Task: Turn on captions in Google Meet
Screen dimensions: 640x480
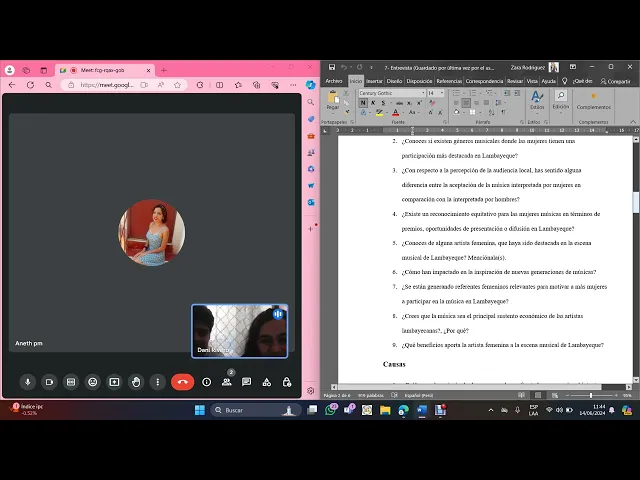Action: pos(71,382)
